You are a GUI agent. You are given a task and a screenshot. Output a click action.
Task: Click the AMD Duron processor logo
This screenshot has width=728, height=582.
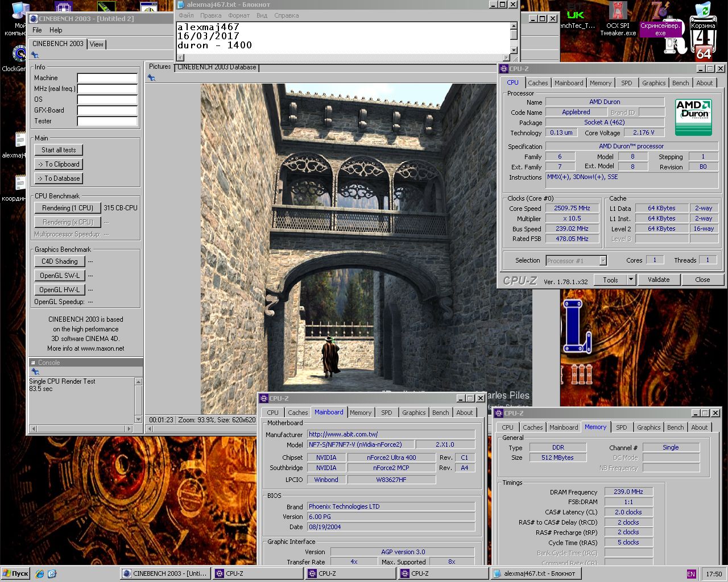coord(693,118)
